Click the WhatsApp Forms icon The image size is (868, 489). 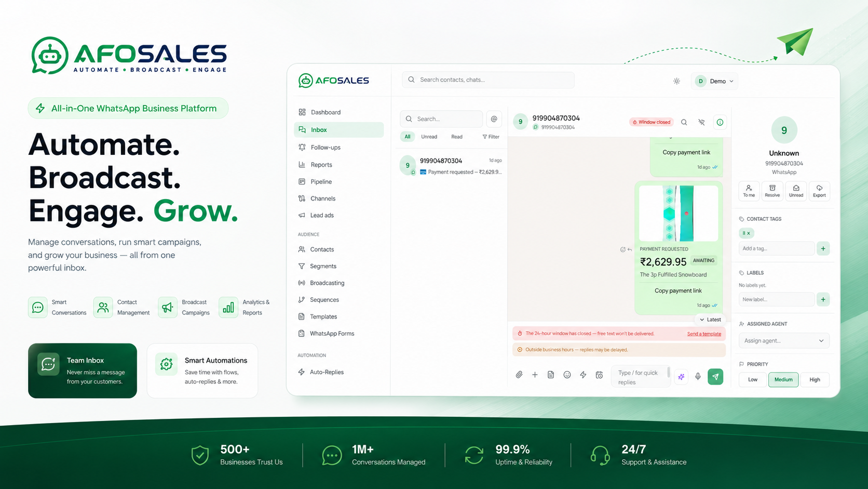[x=302, y=334]
